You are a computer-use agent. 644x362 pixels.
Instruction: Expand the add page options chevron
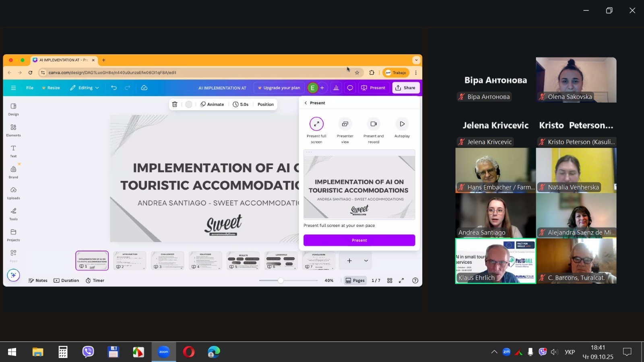pos(366,261)
